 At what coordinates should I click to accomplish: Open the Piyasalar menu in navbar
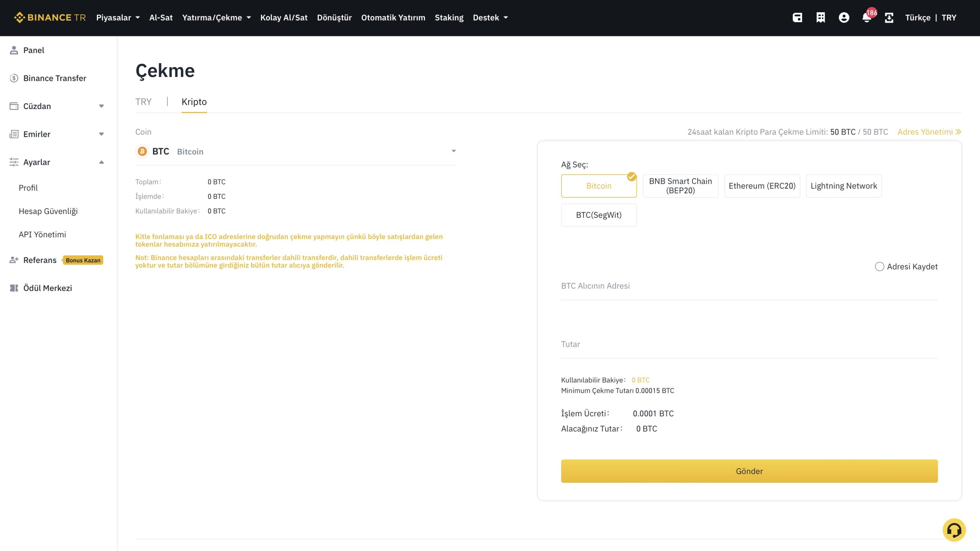tap(118, 18)
